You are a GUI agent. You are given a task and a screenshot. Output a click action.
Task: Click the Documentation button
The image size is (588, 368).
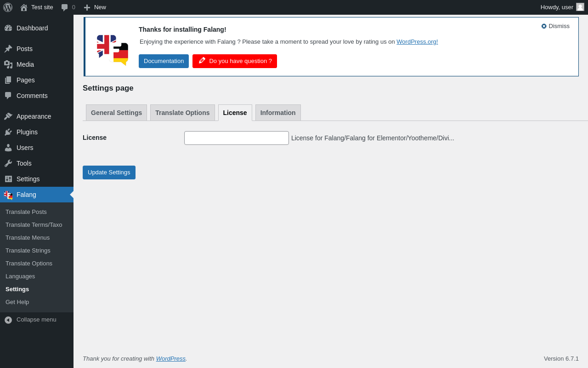tap(164, 61)
